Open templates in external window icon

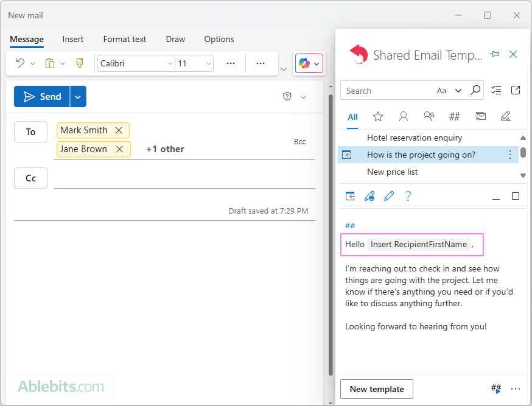click(516, 90)
